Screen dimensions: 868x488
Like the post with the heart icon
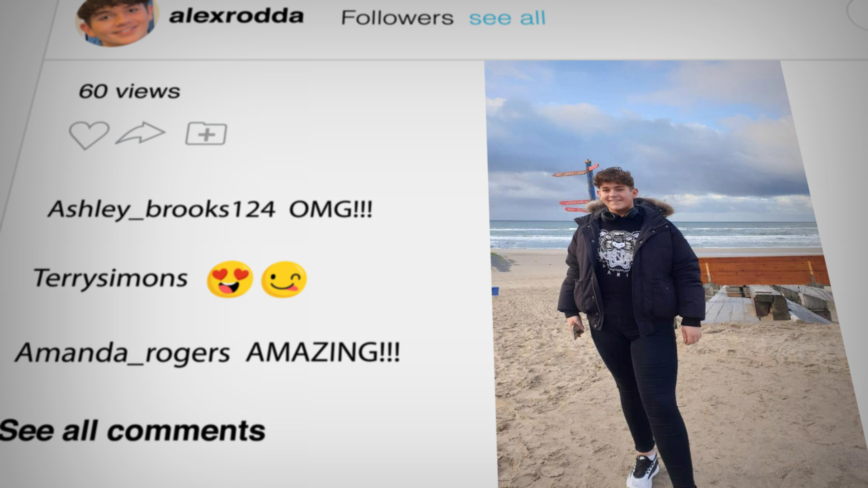(89, 135)
